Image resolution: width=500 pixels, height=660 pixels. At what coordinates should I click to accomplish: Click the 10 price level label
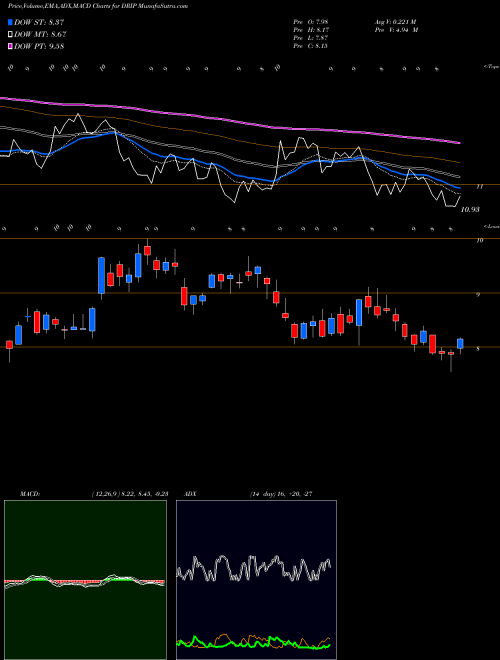(479, 240)
